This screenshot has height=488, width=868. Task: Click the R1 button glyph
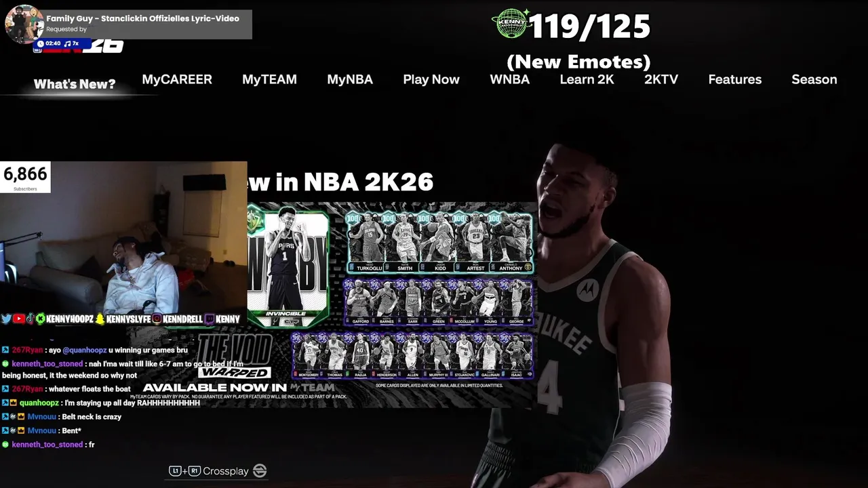pos(195,471)
